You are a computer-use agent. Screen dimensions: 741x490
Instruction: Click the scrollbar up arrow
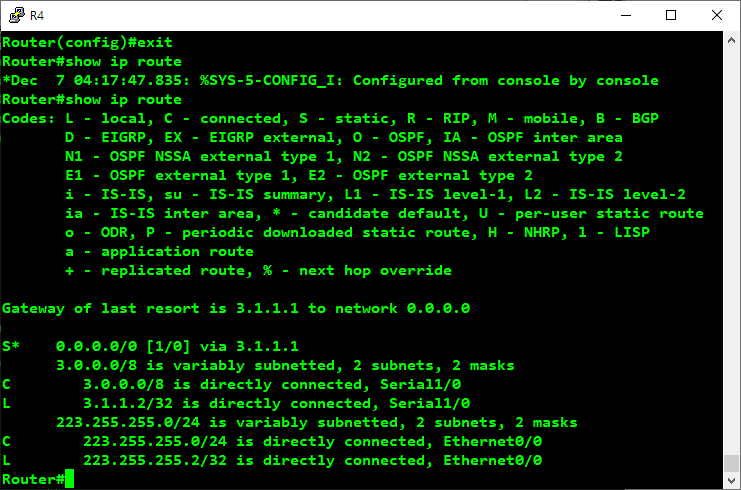[x=732, y=41]
